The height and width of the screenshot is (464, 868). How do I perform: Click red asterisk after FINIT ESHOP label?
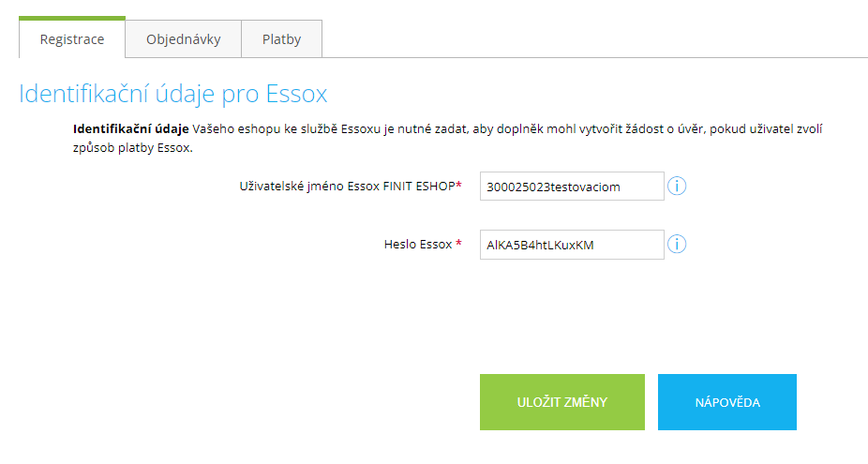click(458, 186)
